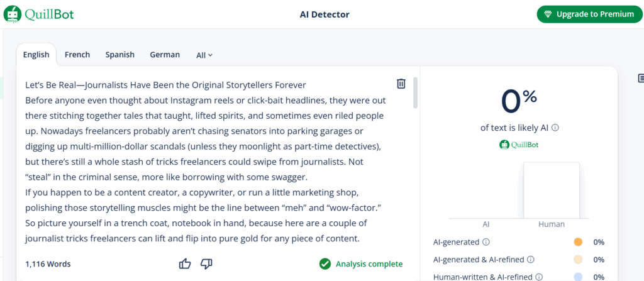The width and height of the screenshot is (644, 281).
Task: Open info icon next to Human-written & AI-refined
Action: pyautogui.click(x=539, y=277)
